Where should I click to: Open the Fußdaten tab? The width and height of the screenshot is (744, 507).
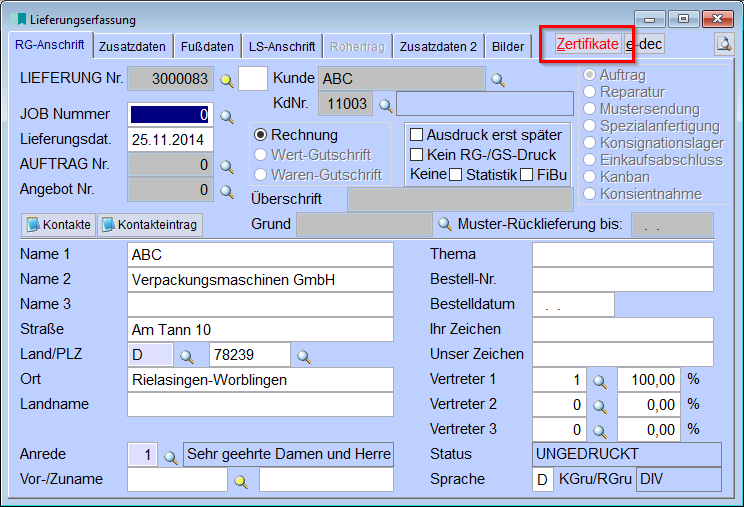tap(207, 46)
